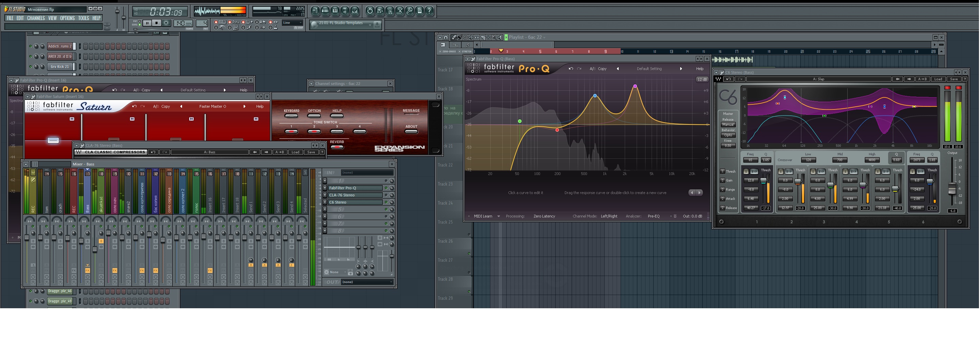The height and width of the screenshot is (348, 980).
Task: Open the FabFilter Pro-Q slot dropdown arrow
Action: (x=325, y=188)
